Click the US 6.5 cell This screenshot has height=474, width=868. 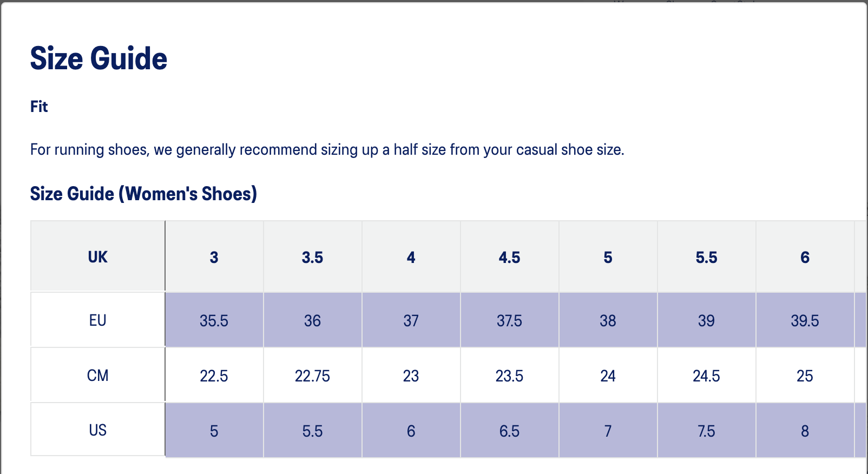pyautogui.click(x=509, y=431)
